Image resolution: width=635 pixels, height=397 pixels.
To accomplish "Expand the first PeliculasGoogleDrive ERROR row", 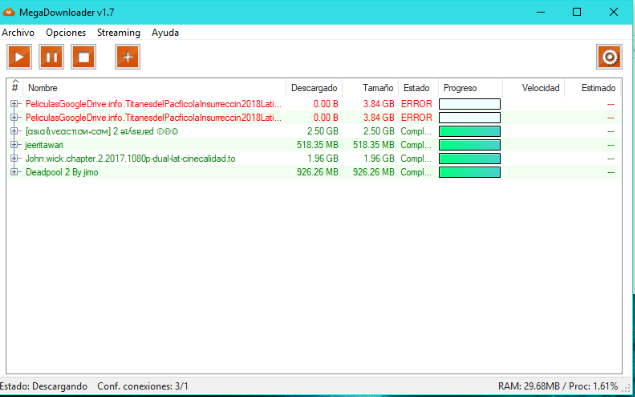I will 14,104.
